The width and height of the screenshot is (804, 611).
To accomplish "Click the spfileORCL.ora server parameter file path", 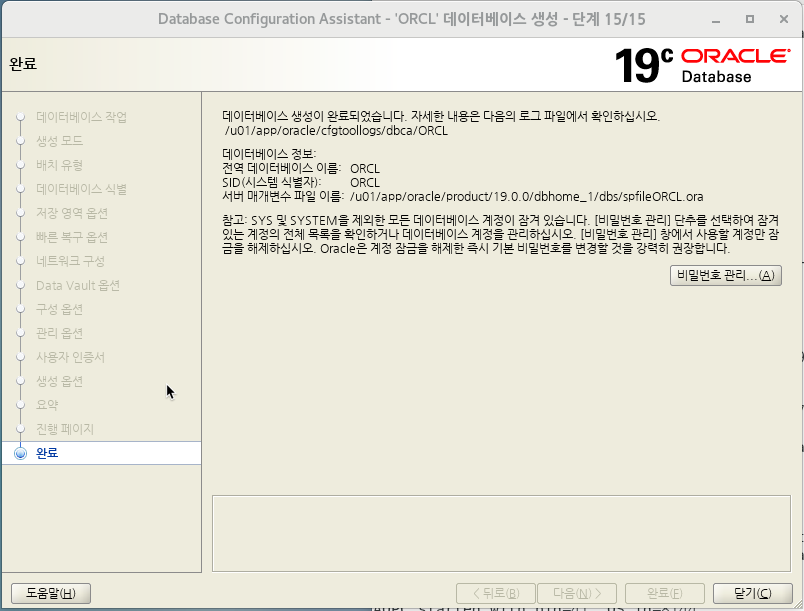I will click(527, 197).
